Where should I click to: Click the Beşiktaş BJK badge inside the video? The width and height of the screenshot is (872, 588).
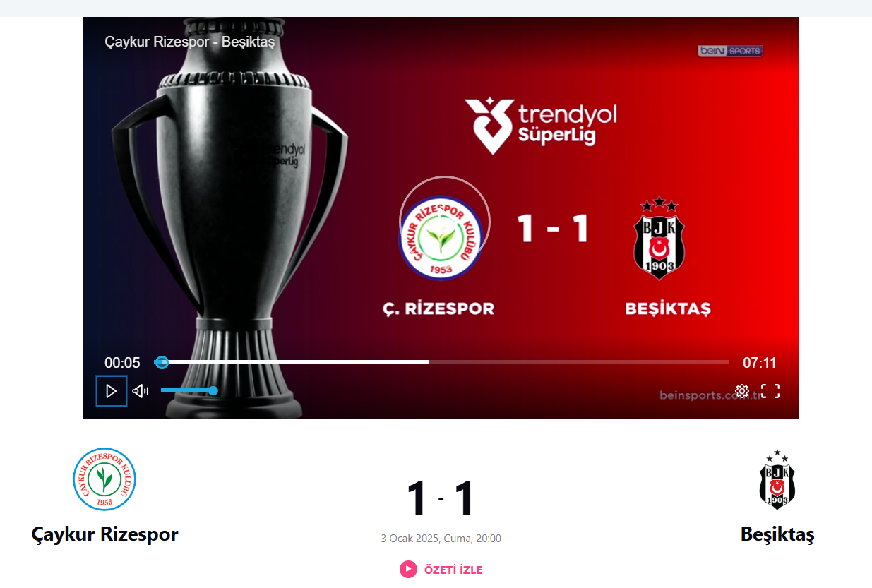pos(659,238)
